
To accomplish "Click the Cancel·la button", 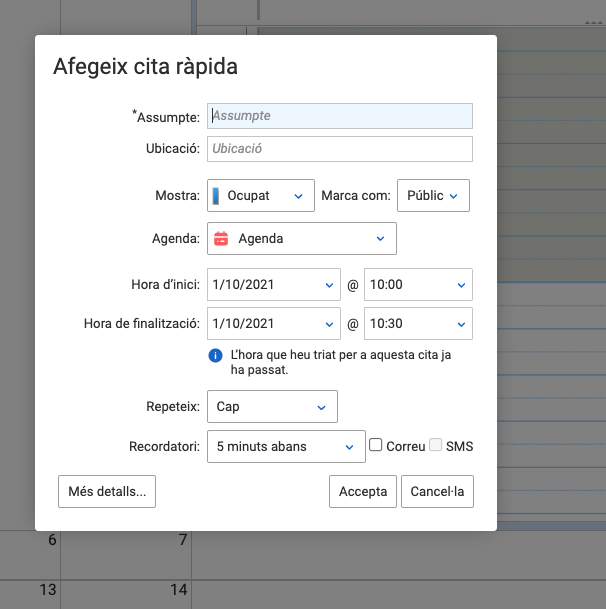I will click(x=437, y=491).
